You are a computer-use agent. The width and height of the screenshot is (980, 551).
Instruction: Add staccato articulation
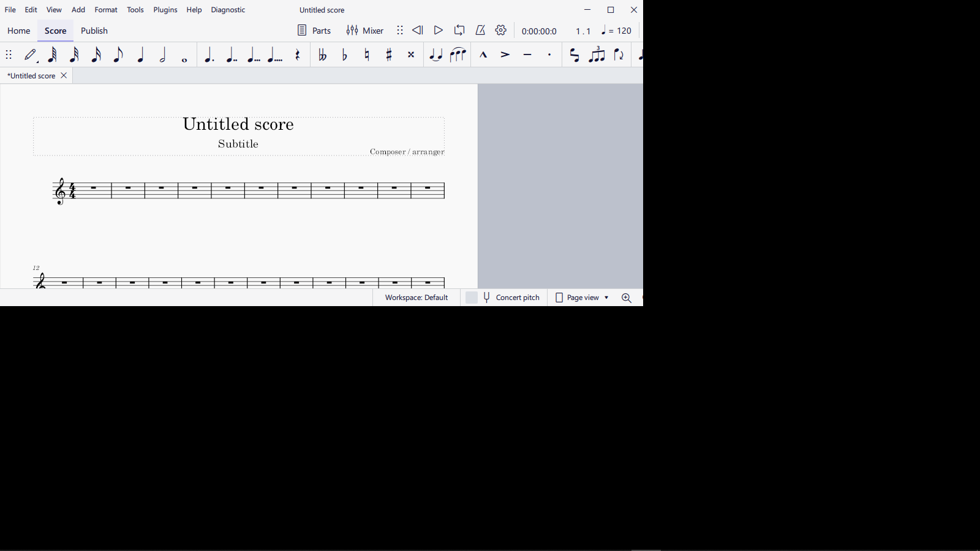[550, 55]
